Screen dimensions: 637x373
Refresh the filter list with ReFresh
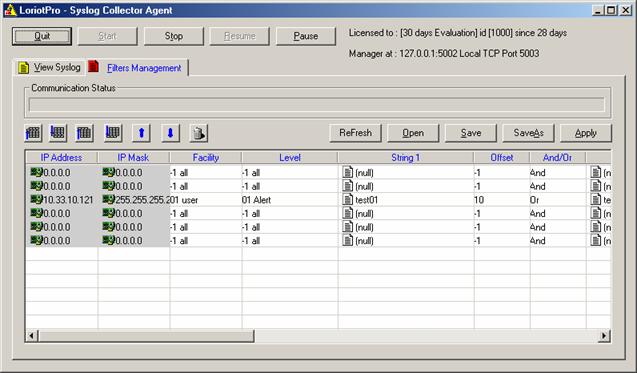355,133
